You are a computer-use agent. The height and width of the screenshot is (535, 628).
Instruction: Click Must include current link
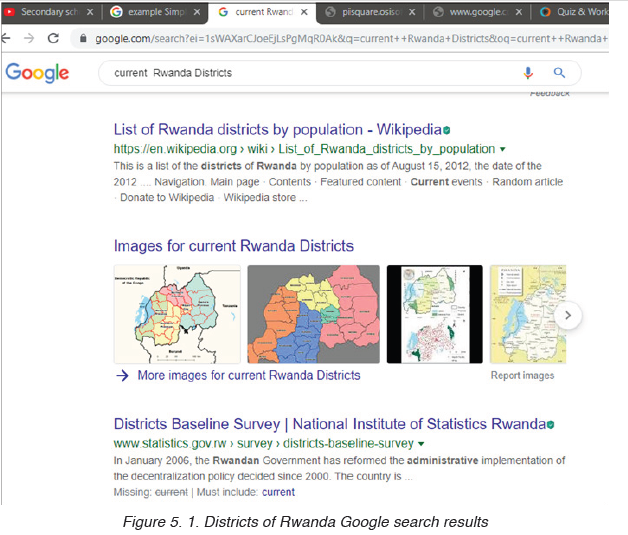[x=278, y=492]
